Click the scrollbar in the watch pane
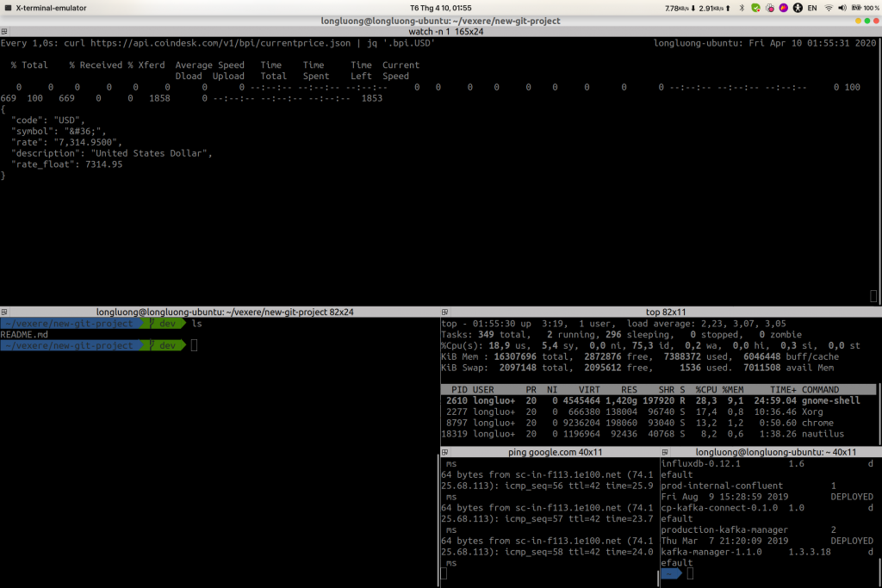The height and width of the screenshot is (588, 882). [879, 171]
